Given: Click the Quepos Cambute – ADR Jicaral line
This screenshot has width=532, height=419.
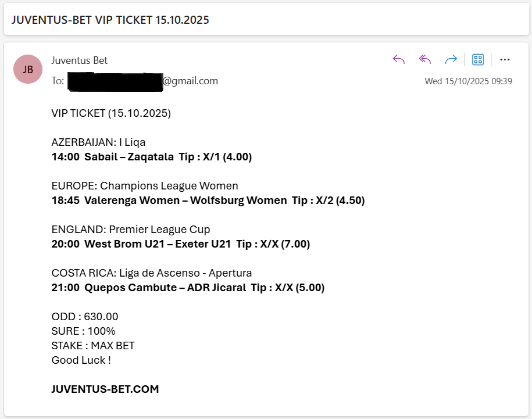Looking at the screenshot, I should point(188,288).
